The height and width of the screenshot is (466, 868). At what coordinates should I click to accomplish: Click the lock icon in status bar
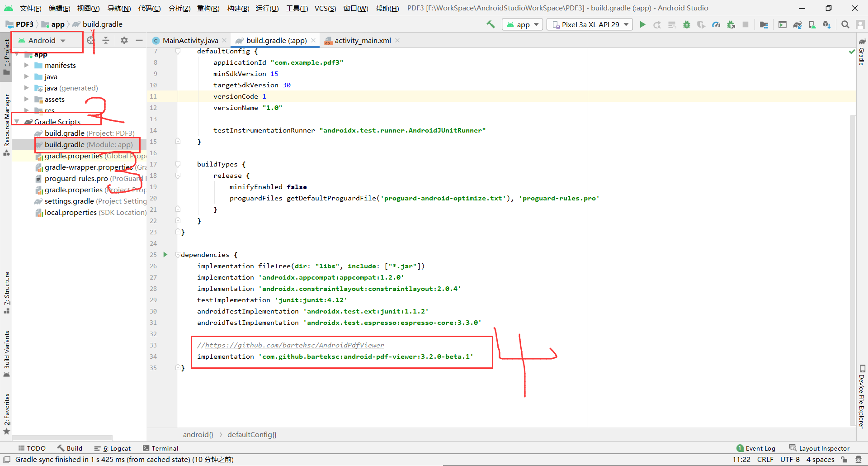pyautogui.click(x=844, y=460)
